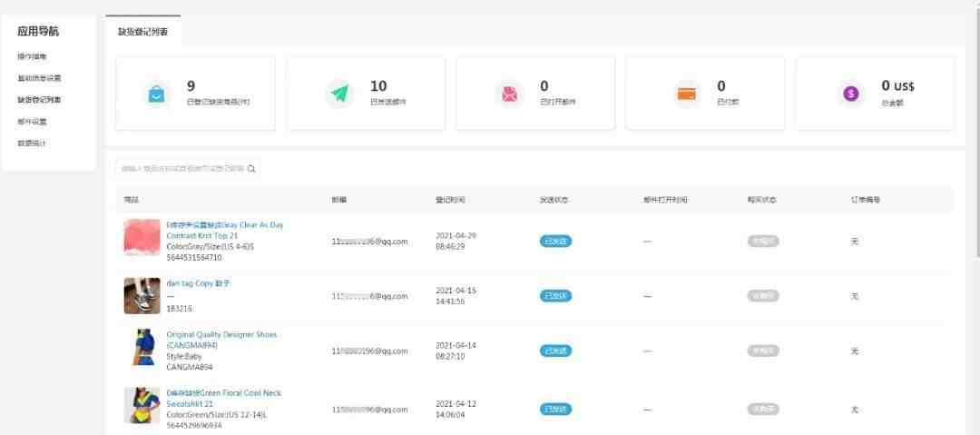Click the orange payment card icon
Screen dimensions: 980x435
[686, 94]
